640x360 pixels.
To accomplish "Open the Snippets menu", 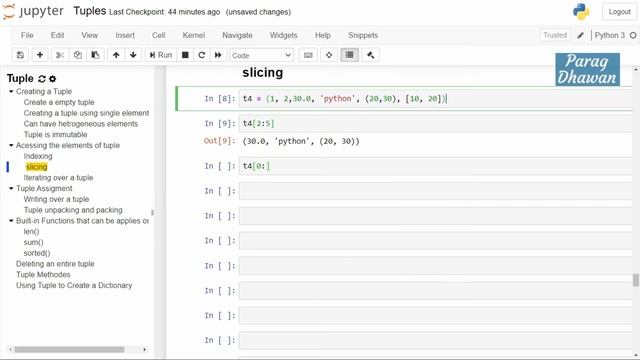I will tap(363, 36).
